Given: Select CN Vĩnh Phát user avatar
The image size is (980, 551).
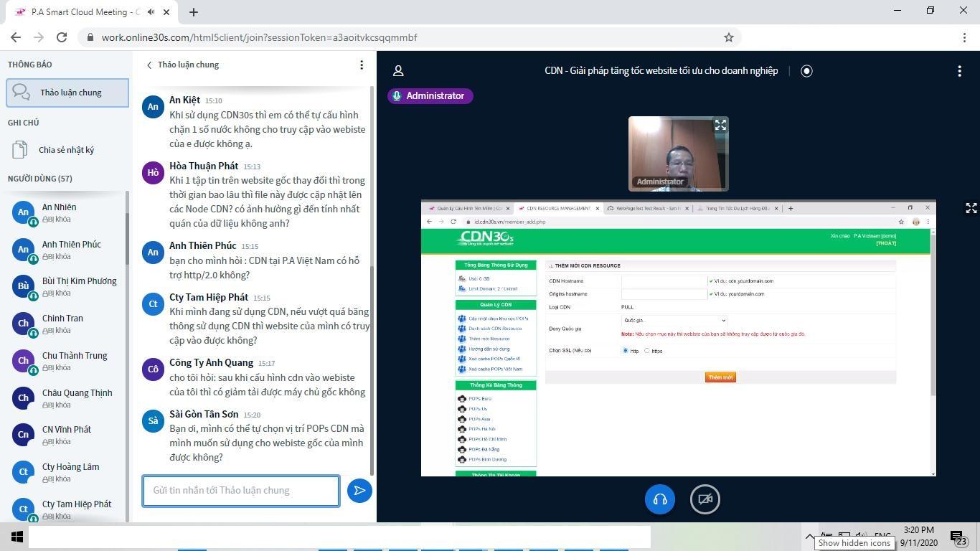Looking at the screenshot, I should click(x=23, y=435).
